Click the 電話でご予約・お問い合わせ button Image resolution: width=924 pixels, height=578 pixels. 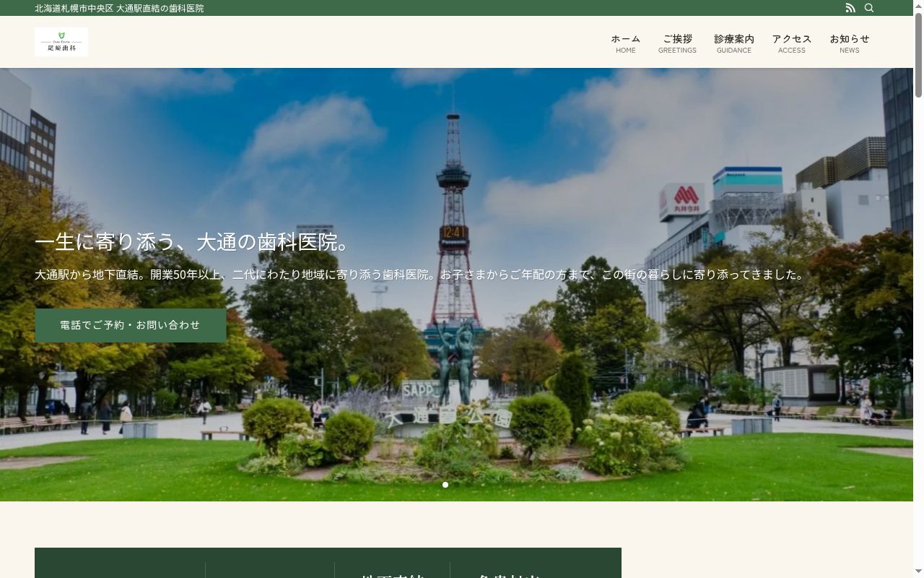point(131,325)
